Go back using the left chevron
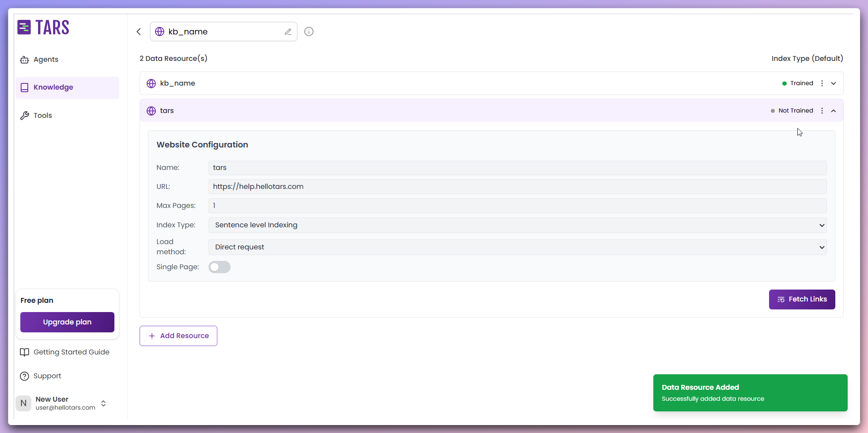Screen dimensions: 868x433 (139, 31)
